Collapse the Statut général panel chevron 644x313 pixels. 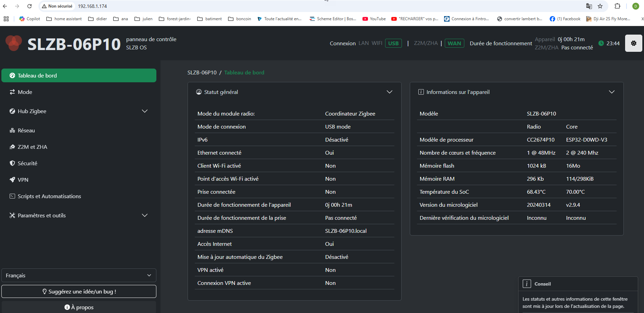tap(390, 92)
